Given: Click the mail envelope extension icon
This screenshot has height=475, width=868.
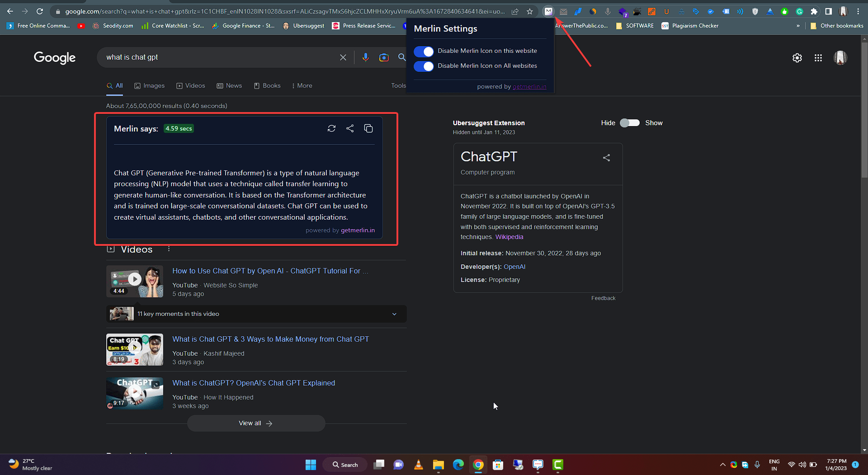Looking at the screenshot, I should coord(563,11).
